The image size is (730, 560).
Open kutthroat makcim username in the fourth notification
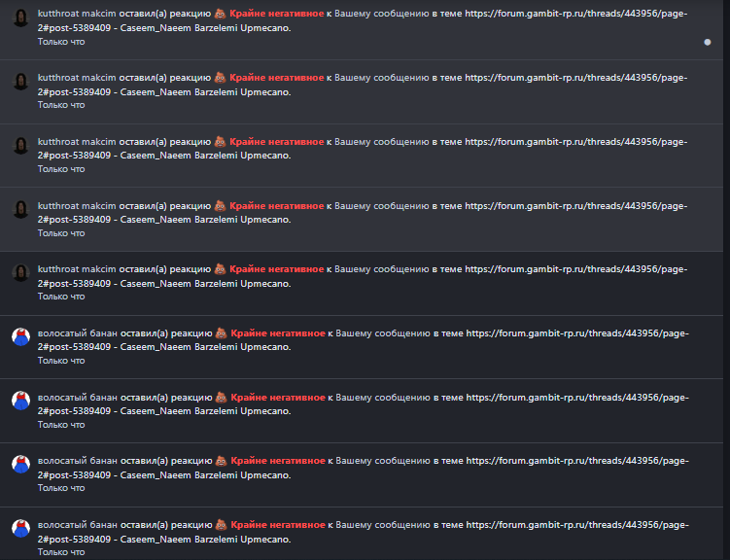[x=77, y=206]
